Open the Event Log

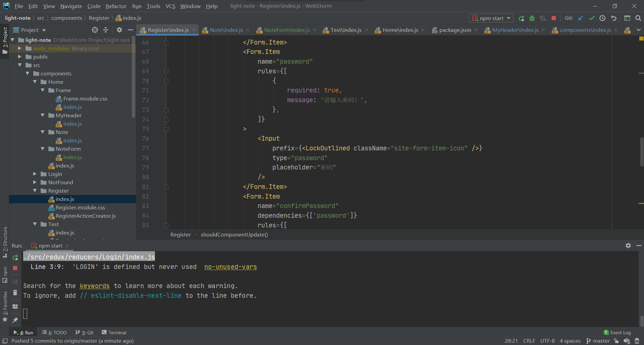coord(617,333)
